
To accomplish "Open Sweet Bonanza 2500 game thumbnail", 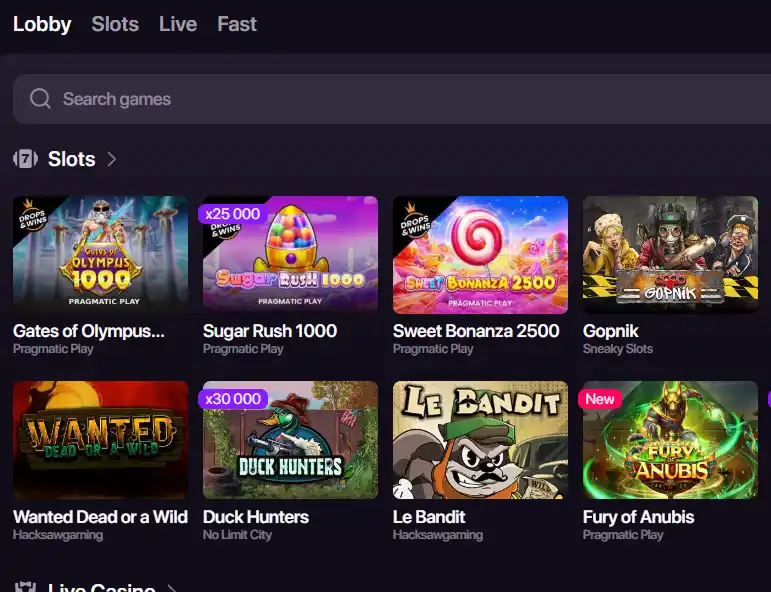I will click(480, 255).
